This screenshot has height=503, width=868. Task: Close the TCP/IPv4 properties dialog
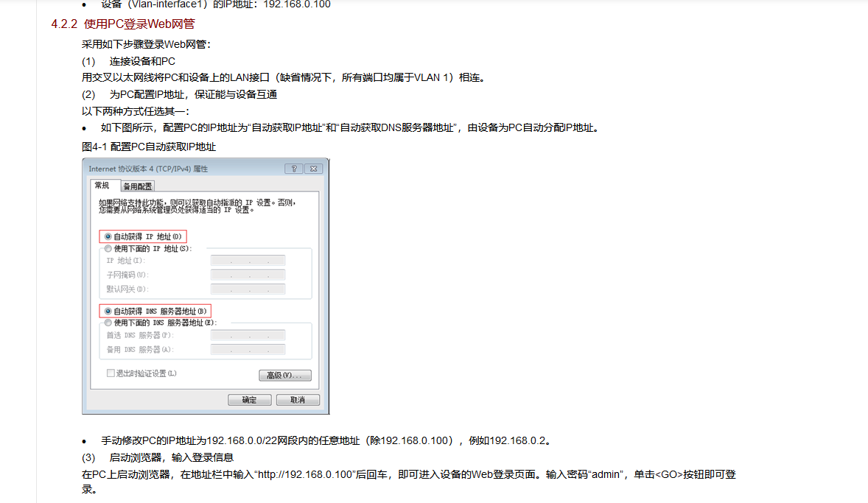coord(313,169)
